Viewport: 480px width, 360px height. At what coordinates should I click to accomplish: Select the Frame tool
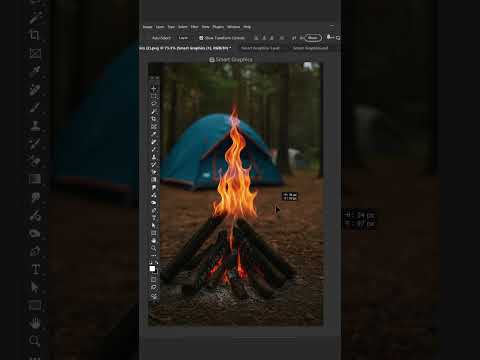[154, 127]
